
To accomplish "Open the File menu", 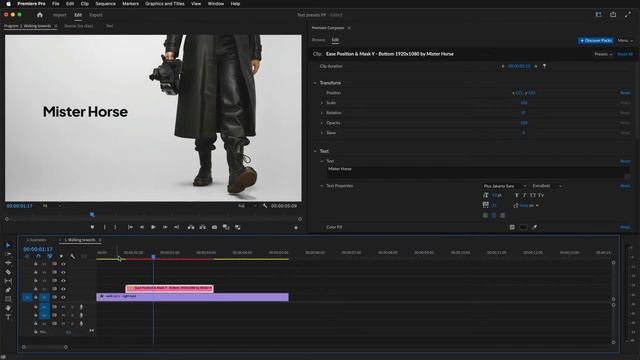I will click(x=56, y=4).
